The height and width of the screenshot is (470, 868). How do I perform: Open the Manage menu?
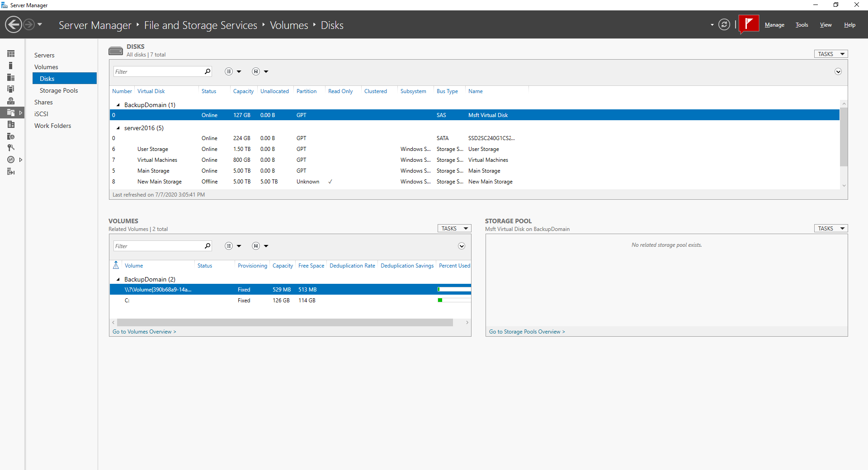click(774, 25)
